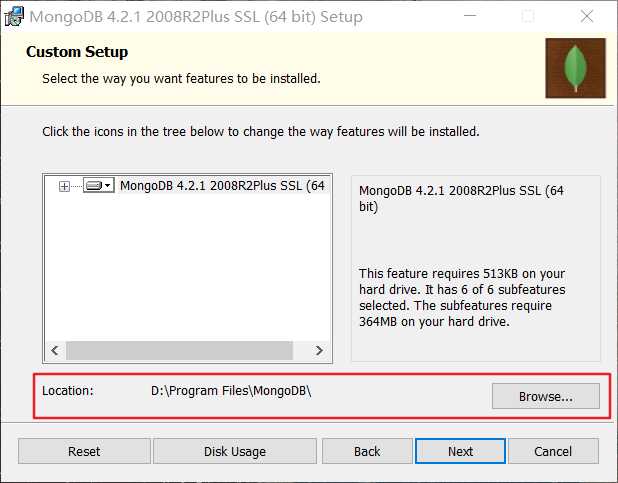This screenshot has height=483, width=618.
Task: Open the feature install-mode drive icon dropdown
Action: pyautogui.click(x=99, y=185)
